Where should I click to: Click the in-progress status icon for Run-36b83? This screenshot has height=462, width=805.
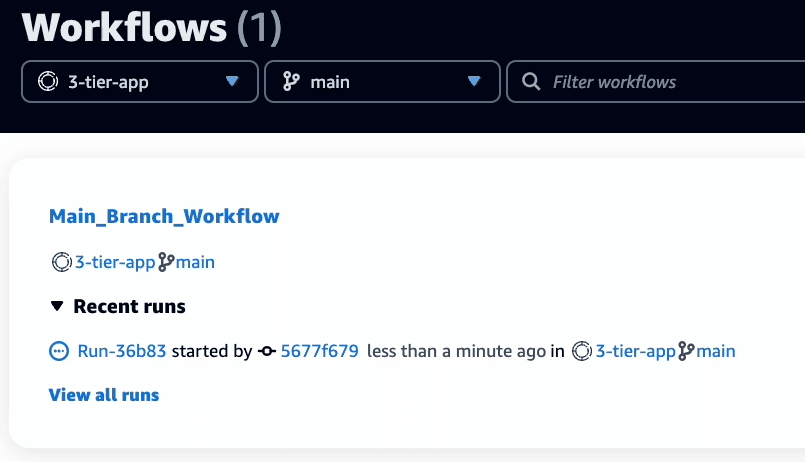pos(59,352)
